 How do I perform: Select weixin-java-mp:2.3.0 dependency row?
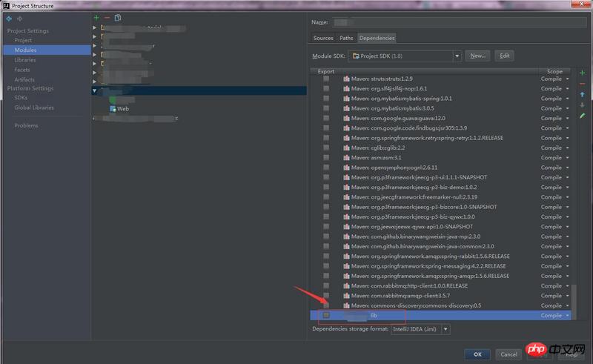click(440, 236)
